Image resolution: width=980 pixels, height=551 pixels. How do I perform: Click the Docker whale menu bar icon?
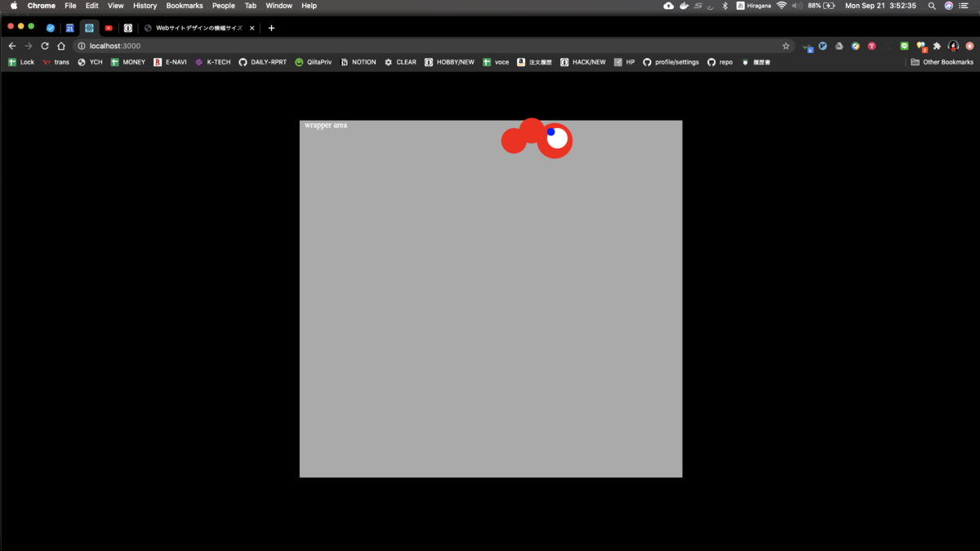click(684, 6)
